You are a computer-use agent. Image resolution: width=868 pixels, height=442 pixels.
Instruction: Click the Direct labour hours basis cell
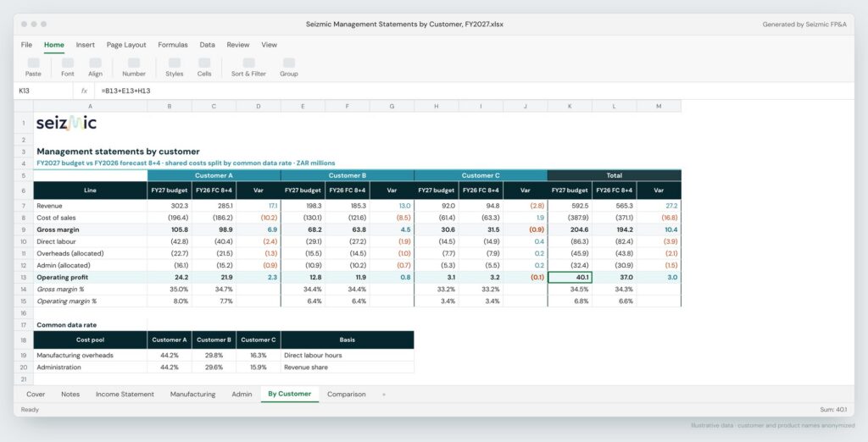(347, 355)
